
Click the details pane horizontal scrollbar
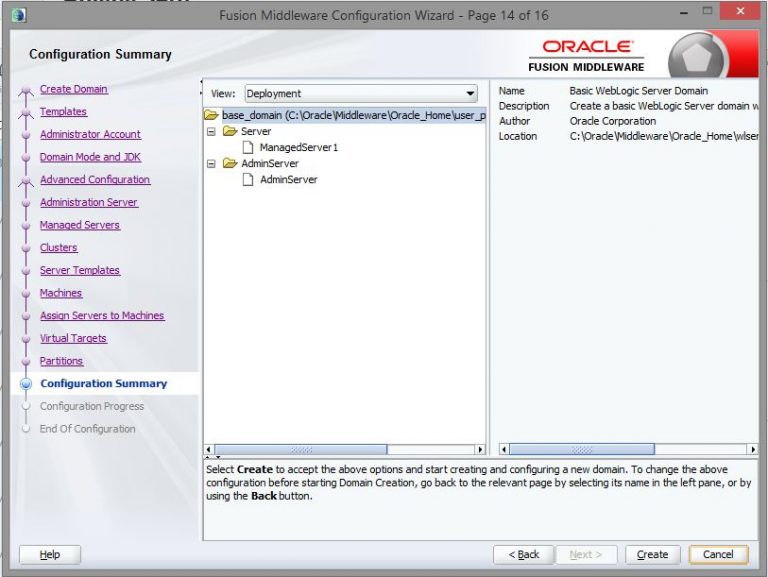(x=582, y=450)
